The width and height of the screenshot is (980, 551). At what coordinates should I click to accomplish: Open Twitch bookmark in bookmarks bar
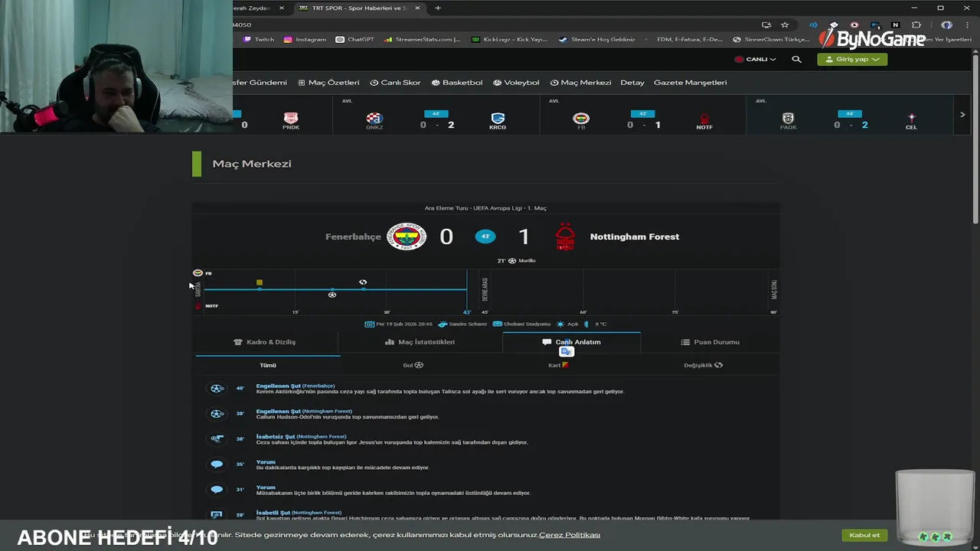click(x=259, y=39)
